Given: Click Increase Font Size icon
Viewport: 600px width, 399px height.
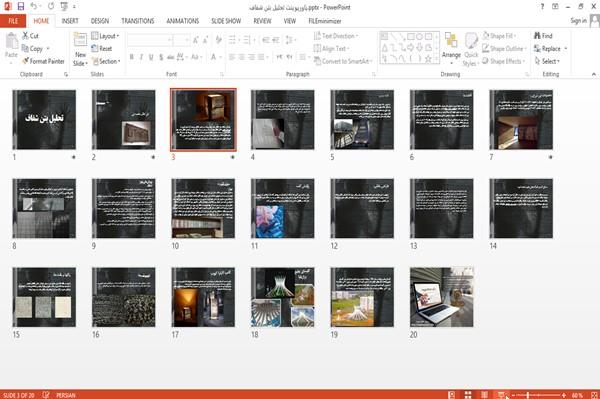Looking at the screenshot, I should (196, 40).
